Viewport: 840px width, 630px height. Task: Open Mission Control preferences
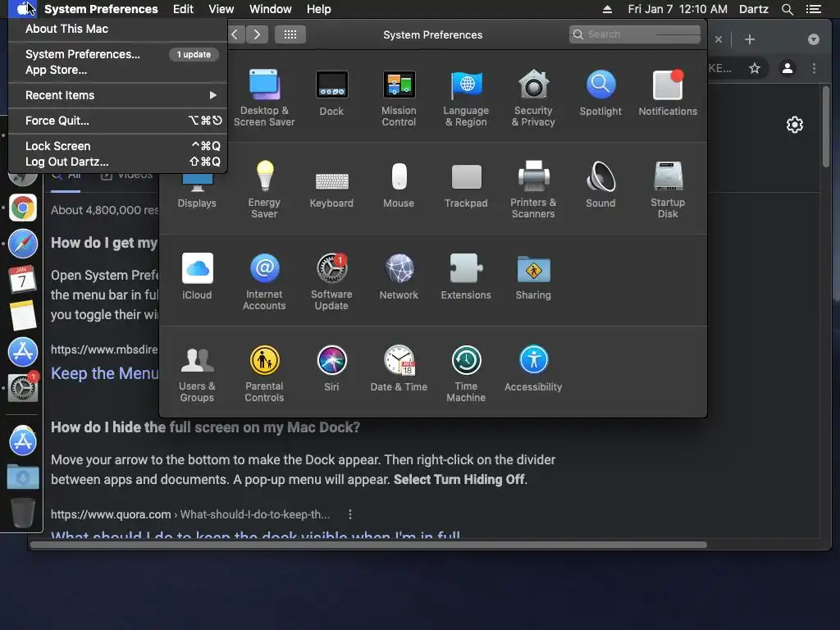pyautogui.click(x=399, y=98)
